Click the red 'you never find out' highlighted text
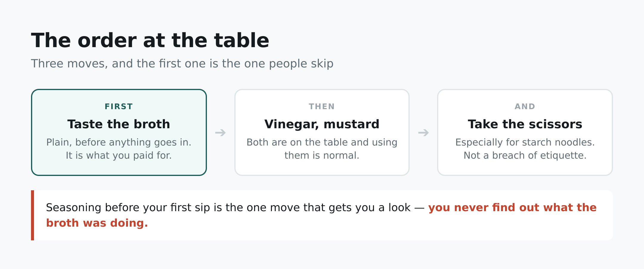This screenshot has width=644, height=269. tap(513, 208)
